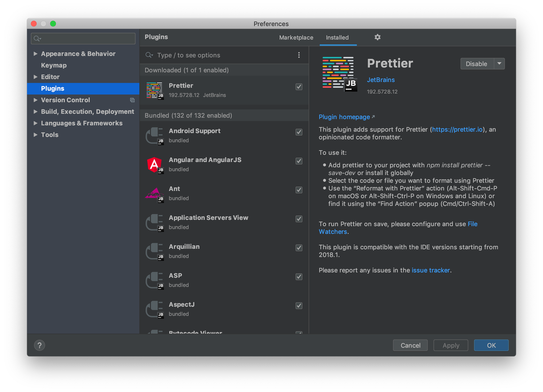
Task: Select the ASP plugin row
Action: point(224,280)
